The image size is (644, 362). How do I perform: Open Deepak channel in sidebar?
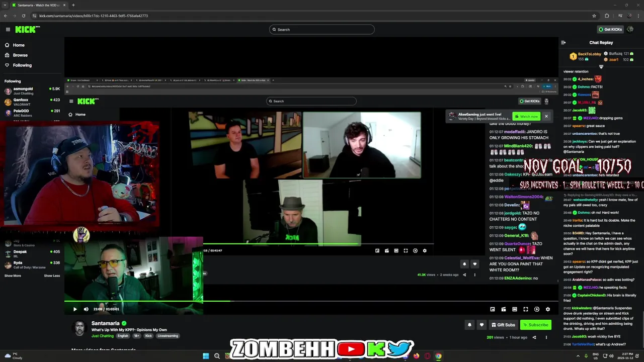[31, 254]
